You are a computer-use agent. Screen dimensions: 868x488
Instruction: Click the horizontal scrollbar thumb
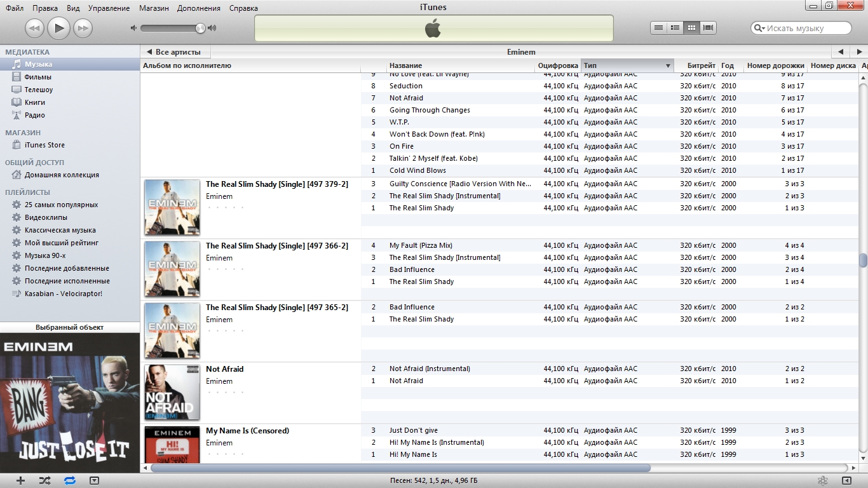click(x=400, y=468)
